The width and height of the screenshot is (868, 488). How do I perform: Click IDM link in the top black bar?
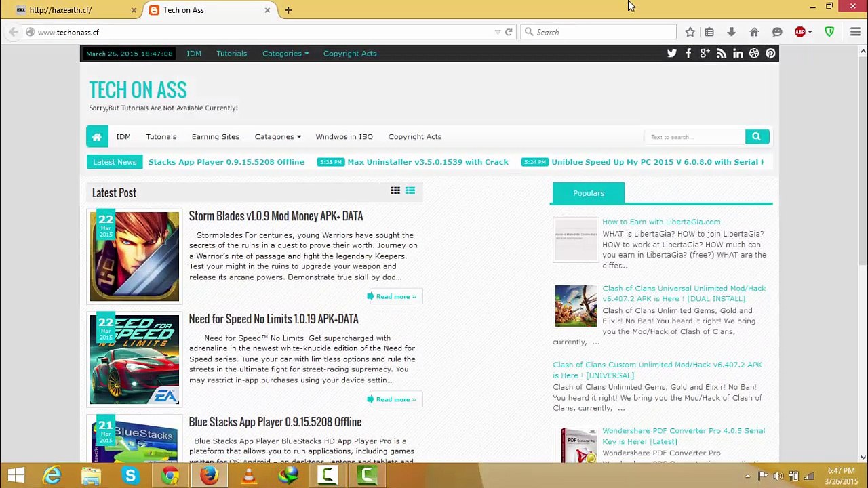(194, 54)
